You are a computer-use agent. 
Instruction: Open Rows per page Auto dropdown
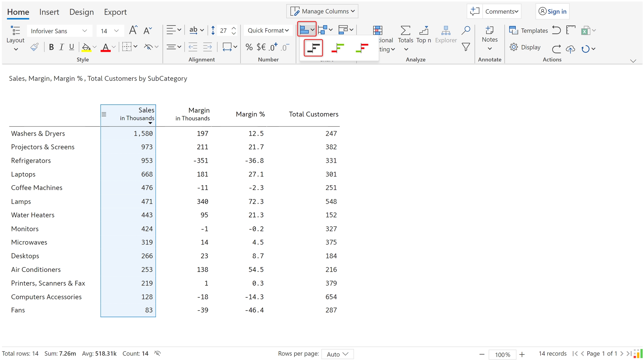(337, 354)
